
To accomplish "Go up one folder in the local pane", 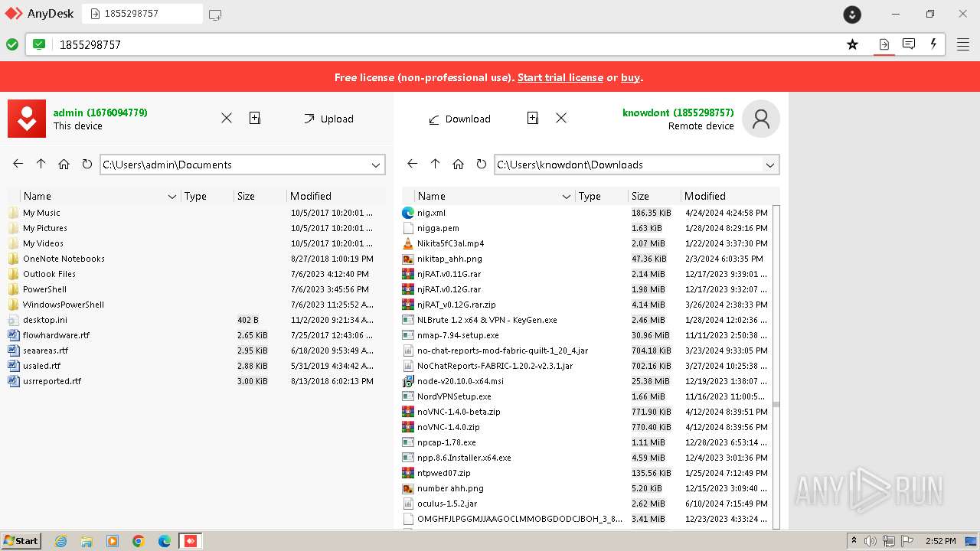I will (x=41, y=164).
